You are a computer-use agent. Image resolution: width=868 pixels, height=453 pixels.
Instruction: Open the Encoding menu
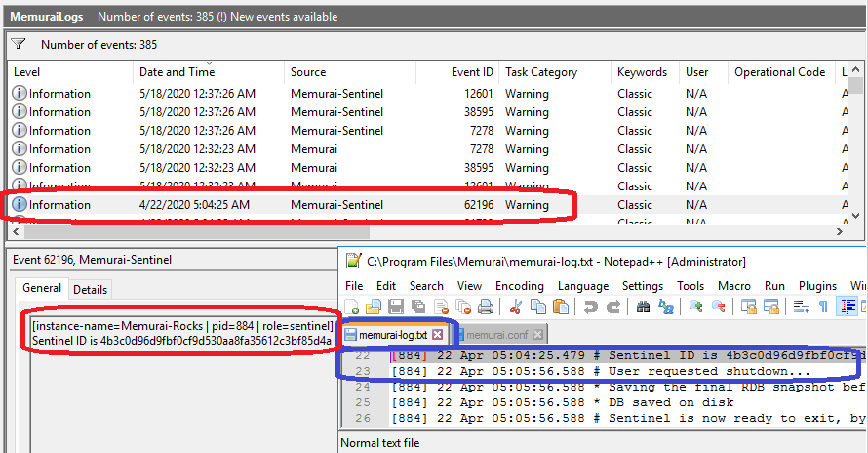coord(519,285)
